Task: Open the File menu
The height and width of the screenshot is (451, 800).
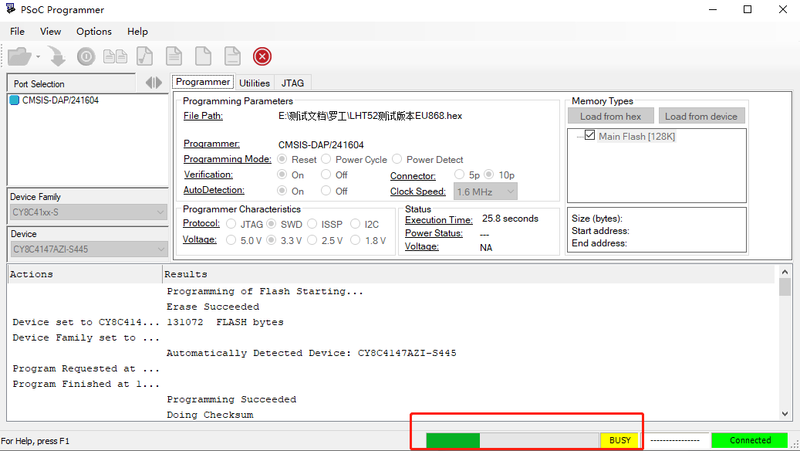Action: click(17, 31)
